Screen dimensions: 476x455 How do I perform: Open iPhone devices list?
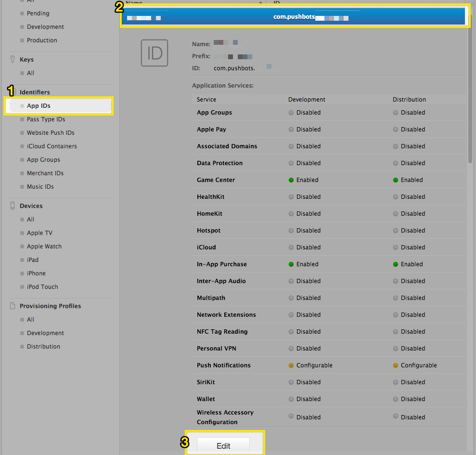pos(36,273)
